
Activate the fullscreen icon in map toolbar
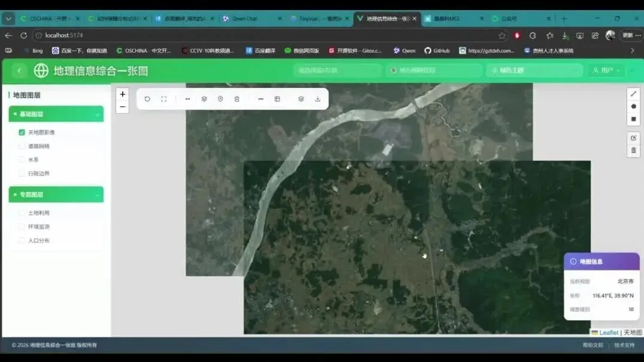click(163, 99)
